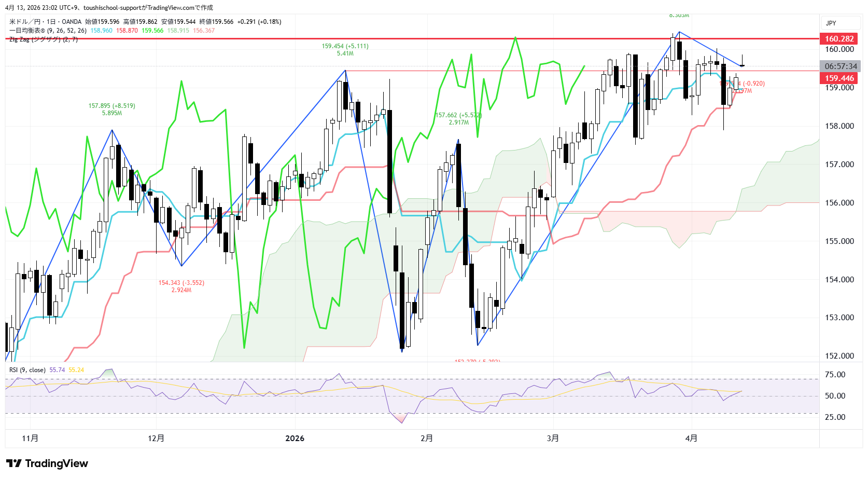Click the RSI 50.00 scale label
Viewport: 868px width, 479px height.
tap(835, 396)
